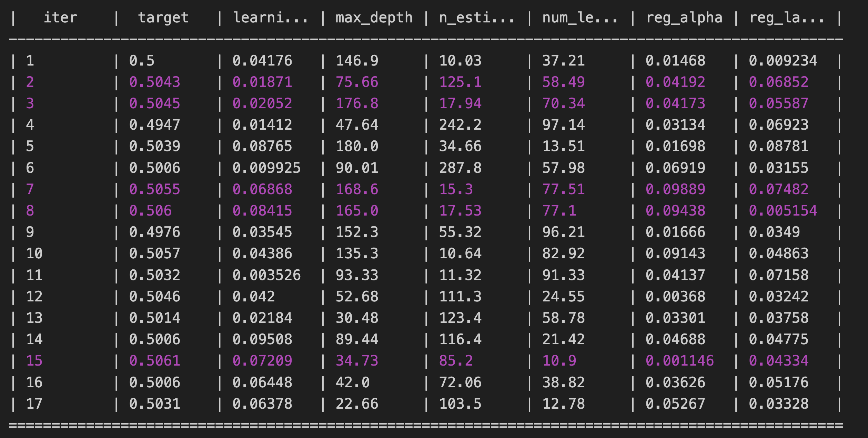
Task: Click max_depth value 152.3
Action: 357,232
